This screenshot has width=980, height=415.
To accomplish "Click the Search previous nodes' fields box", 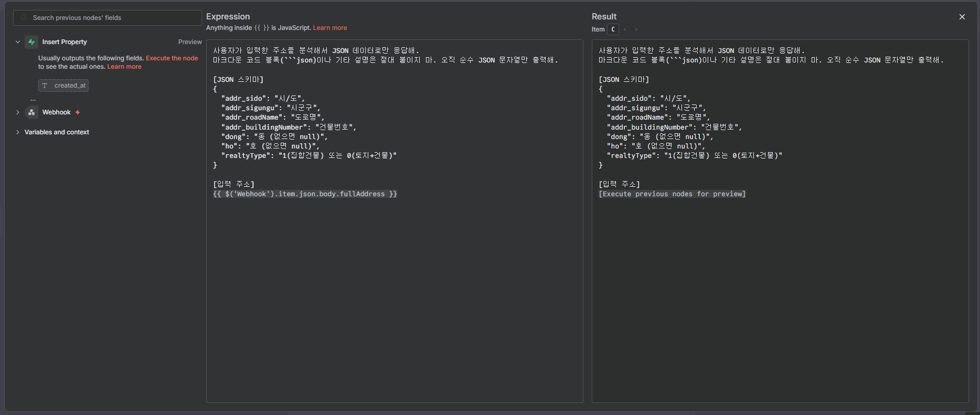I will click(110, 18).
